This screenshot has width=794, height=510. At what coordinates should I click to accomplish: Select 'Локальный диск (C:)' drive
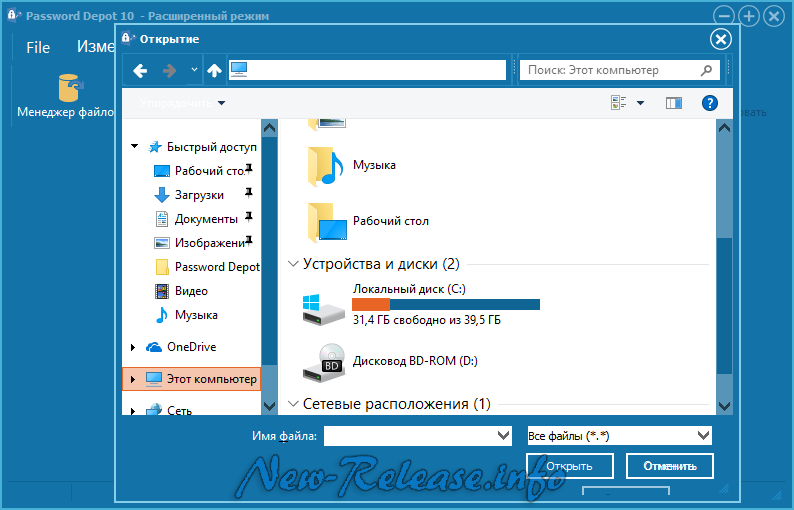click(x=422, y=304)
